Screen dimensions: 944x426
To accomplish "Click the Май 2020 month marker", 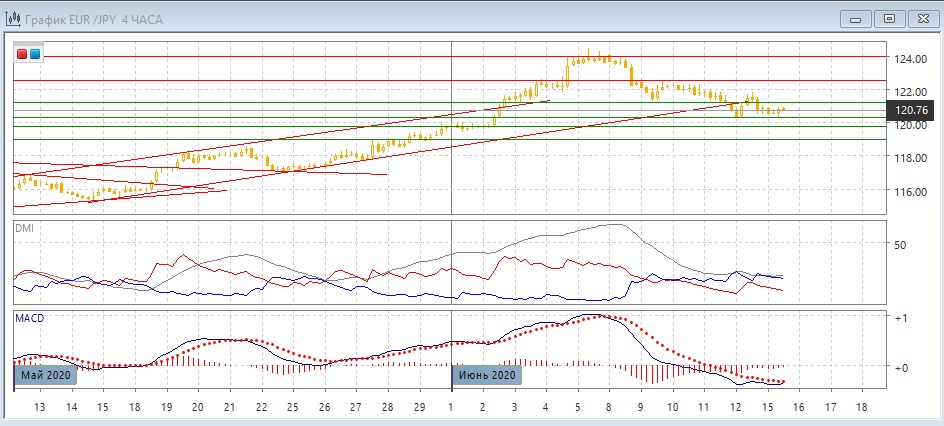I will click(45, 375).
